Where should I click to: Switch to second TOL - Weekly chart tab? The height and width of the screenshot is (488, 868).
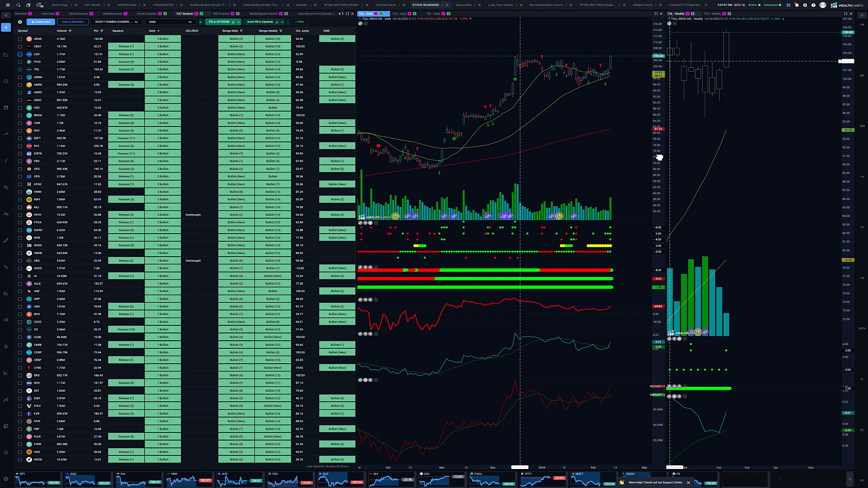pyautogui.click(x=712, y=14)
